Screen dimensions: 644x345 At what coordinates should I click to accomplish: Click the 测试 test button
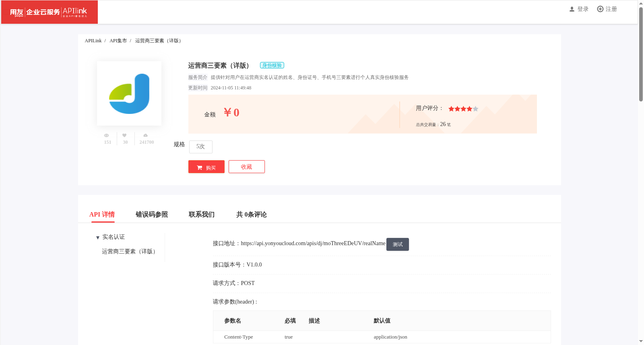[398, 244]
